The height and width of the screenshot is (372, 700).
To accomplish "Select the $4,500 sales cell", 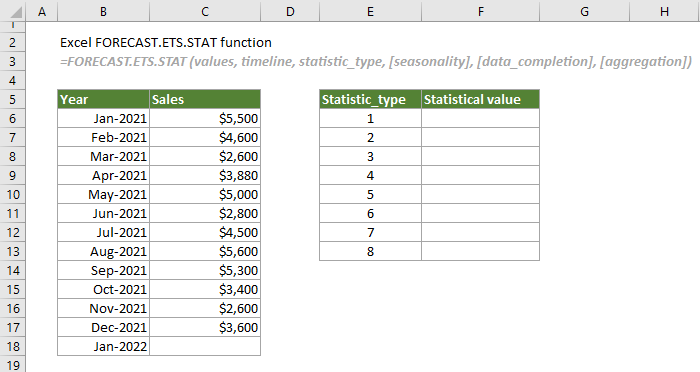I will pyautogui.click(x=205, y=232).
